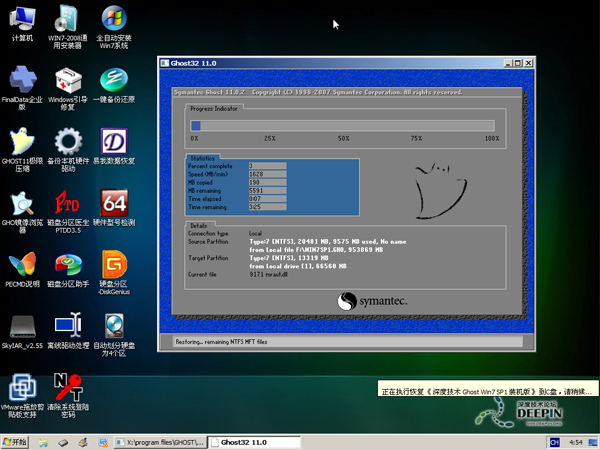Screen dimensions: 600x450
Task: Click the Ghost32 window title icon
Action: pyautogui.click(x=165, y=63)
